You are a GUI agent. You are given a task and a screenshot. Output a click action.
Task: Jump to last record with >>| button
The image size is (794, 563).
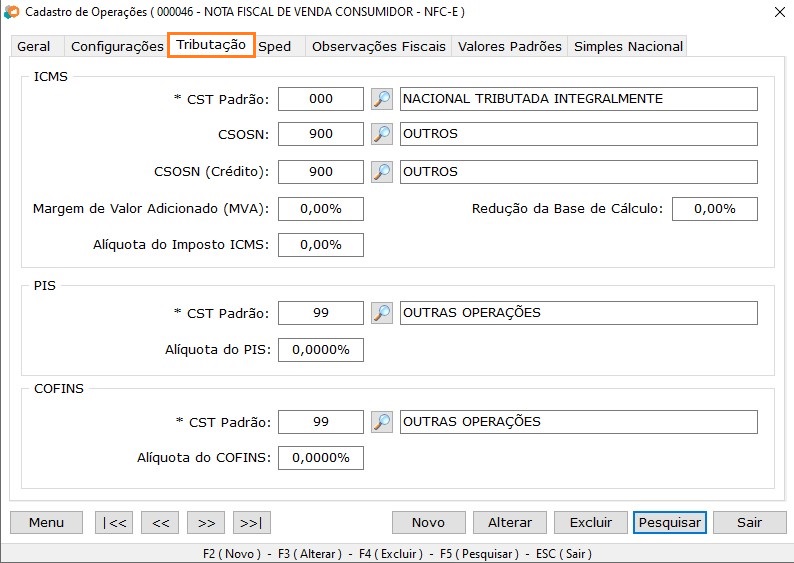point(251,522)
